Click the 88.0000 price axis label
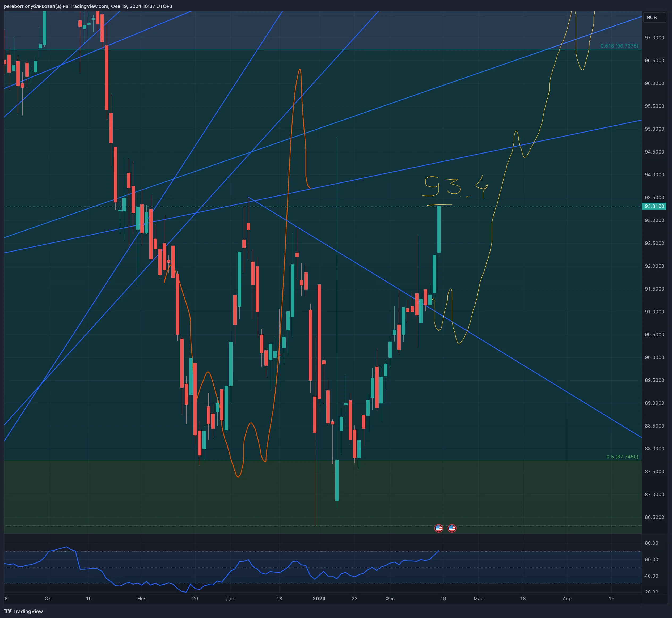Screen dimensions: 672x618 pos(654,449)
